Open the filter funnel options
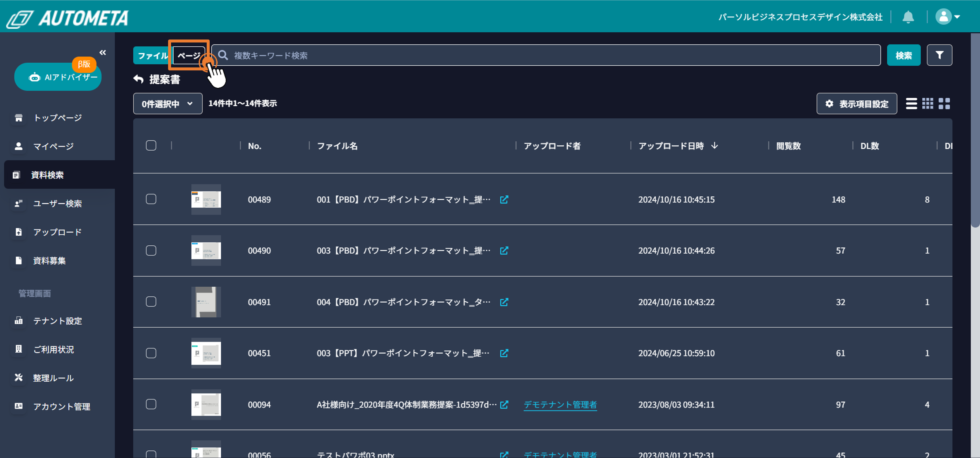The image size is (980, 458). pos(939,56)
